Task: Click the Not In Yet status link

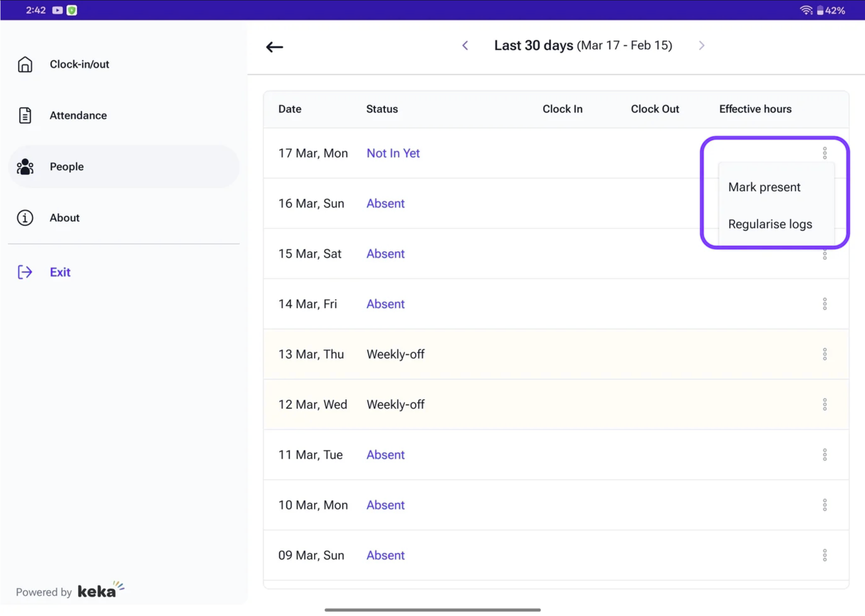Action: pyautogui.click(x=393, y=153)
